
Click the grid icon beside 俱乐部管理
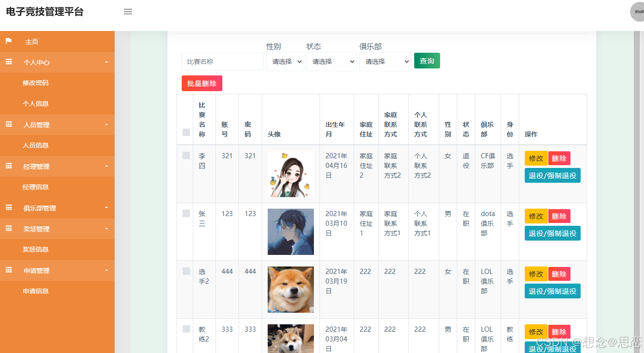9,208
